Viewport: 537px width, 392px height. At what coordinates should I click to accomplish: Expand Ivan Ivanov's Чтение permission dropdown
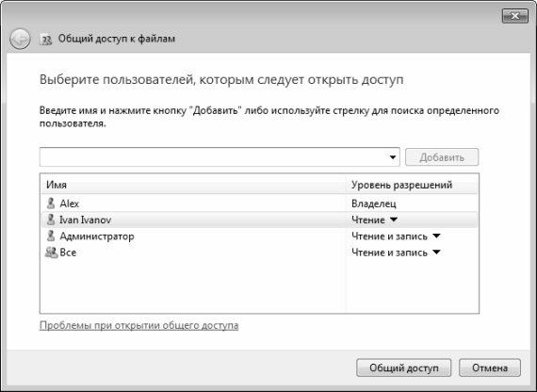click(394, 220)
